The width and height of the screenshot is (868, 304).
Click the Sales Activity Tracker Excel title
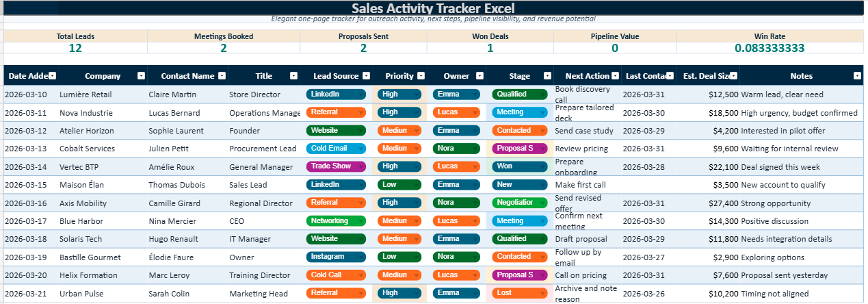click(433, 8)
